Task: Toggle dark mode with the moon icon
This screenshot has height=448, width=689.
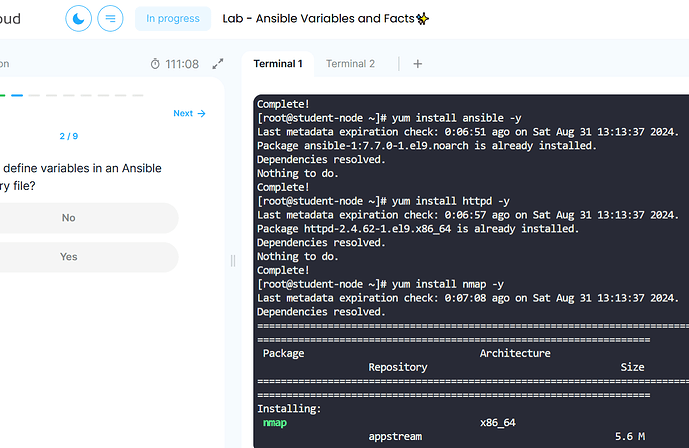Action: coord(78,18)
